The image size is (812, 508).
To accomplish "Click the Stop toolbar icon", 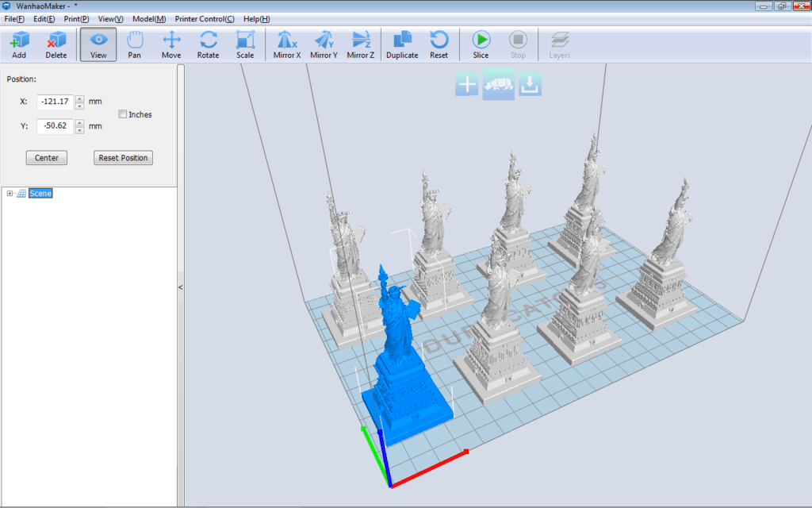I will pos(518,44).
